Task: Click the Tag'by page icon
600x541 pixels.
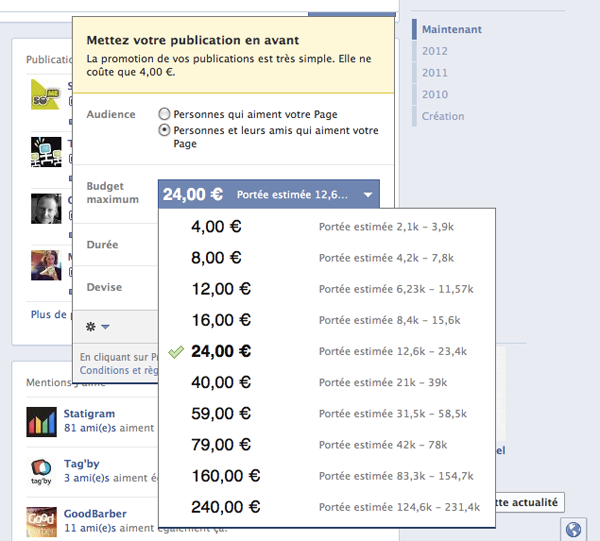Action: 41,473
